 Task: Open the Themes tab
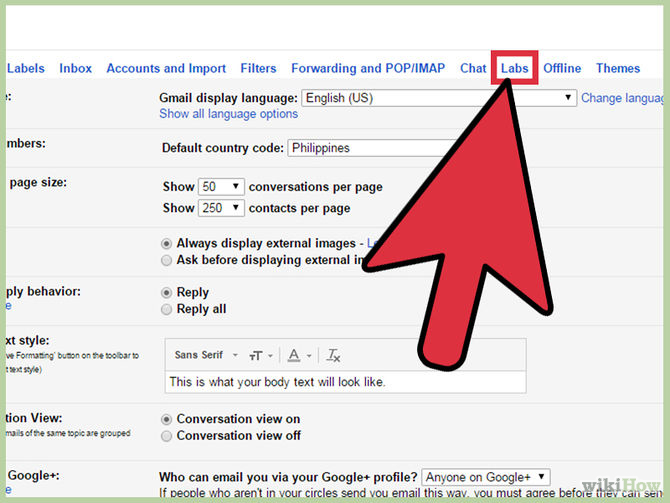pos(618,68)
